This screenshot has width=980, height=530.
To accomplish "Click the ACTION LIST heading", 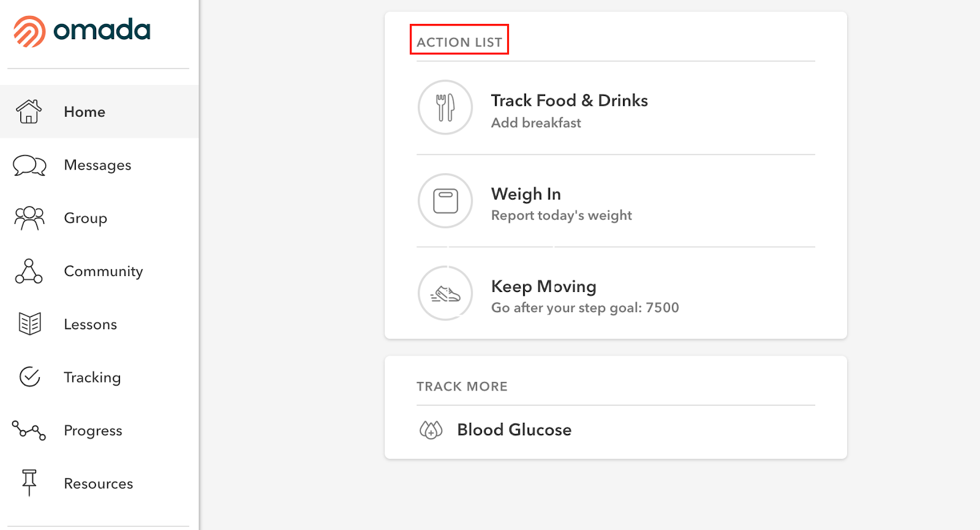I will click(x=459, y=42).
